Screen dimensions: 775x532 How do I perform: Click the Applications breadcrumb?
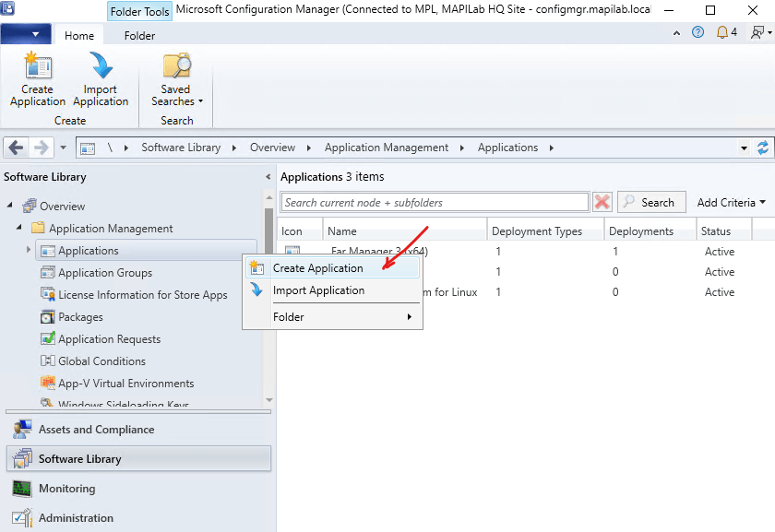(507, 148)
